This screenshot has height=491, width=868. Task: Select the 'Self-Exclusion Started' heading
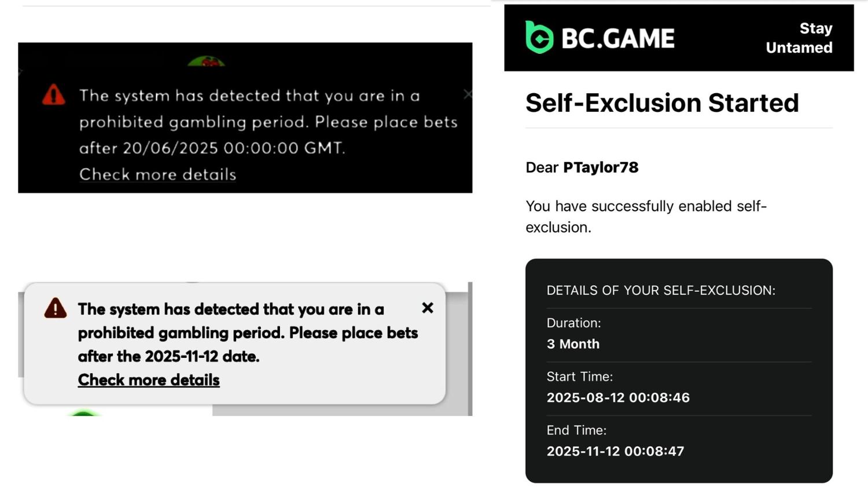(662, 103)
